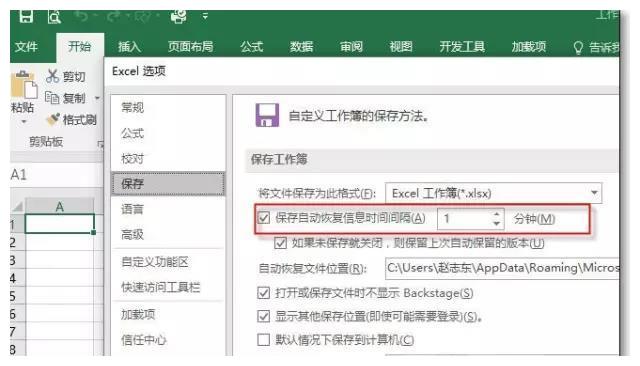Switch to the 数据 ribbon tab
The image size is (640, 366).
(302, 47)
